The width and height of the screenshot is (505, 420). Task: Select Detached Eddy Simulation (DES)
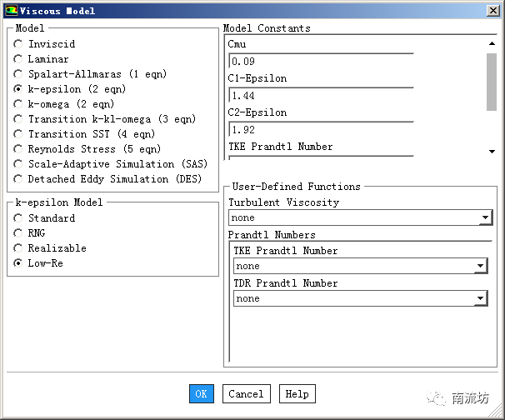pos(19,179)
